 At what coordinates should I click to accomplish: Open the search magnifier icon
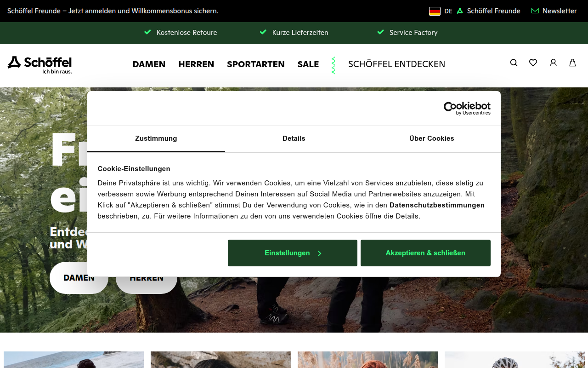(x=514, y=63)
